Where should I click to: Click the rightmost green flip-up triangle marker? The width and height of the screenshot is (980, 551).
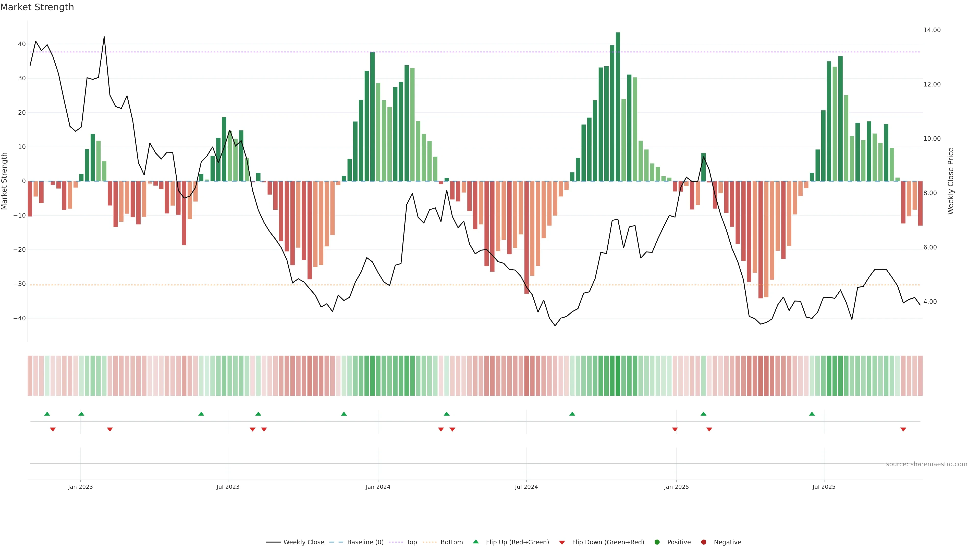click(812, 414)
